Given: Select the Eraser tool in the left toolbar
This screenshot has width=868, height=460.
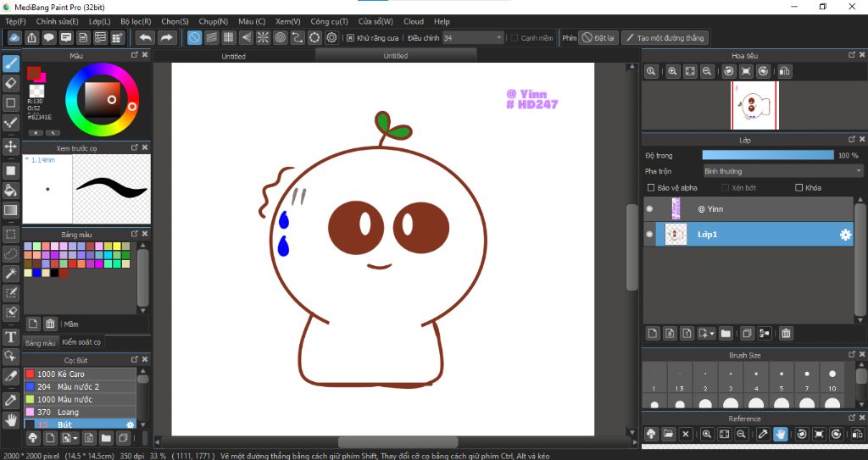Looking at the screenshot, I should (x=11, y=83).
